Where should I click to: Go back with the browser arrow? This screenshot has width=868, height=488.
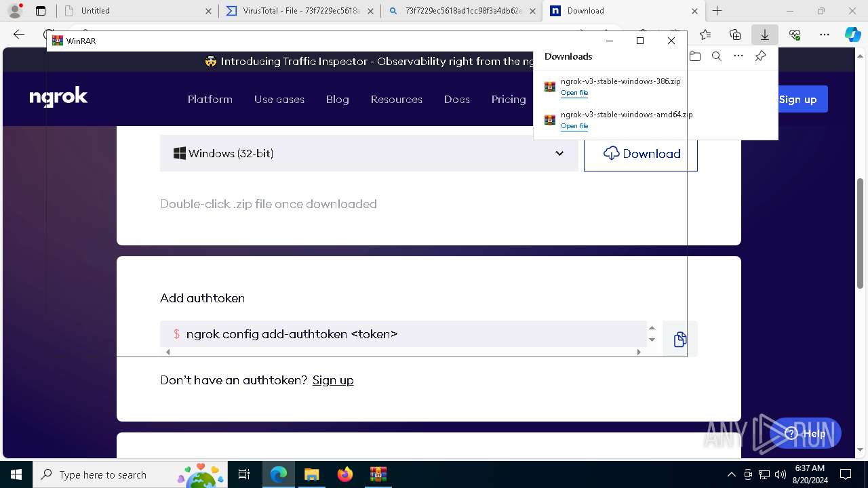tap(19, 35)
